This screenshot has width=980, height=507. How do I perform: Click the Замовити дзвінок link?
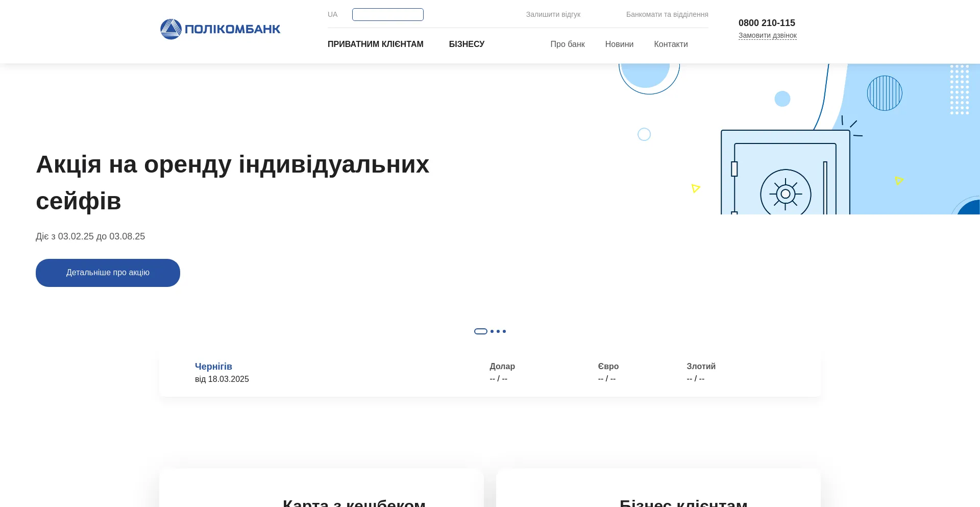click(x=767, y=35)
